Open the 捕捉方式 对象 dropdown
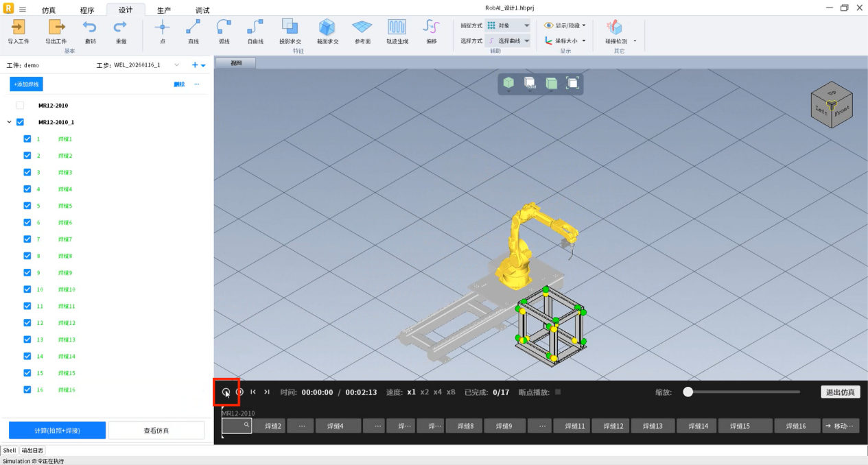Screen dimensions: 868x465 click(508, 25)
